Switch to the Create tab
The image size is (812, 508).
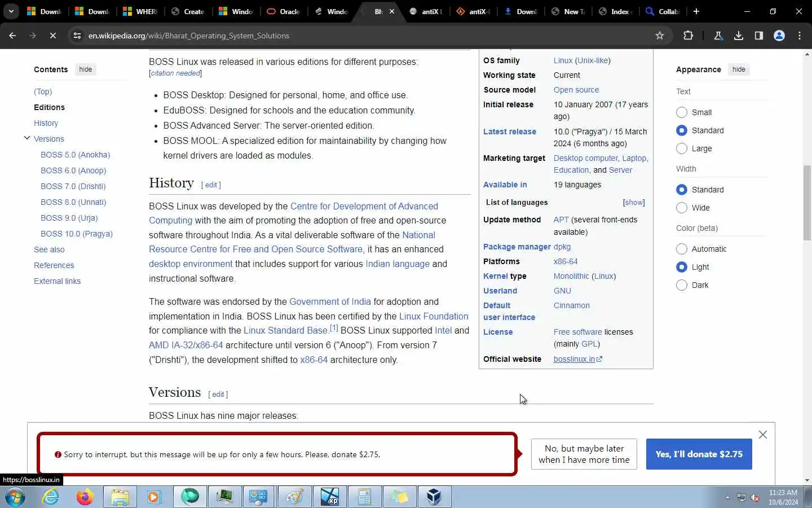click(188, 11)
